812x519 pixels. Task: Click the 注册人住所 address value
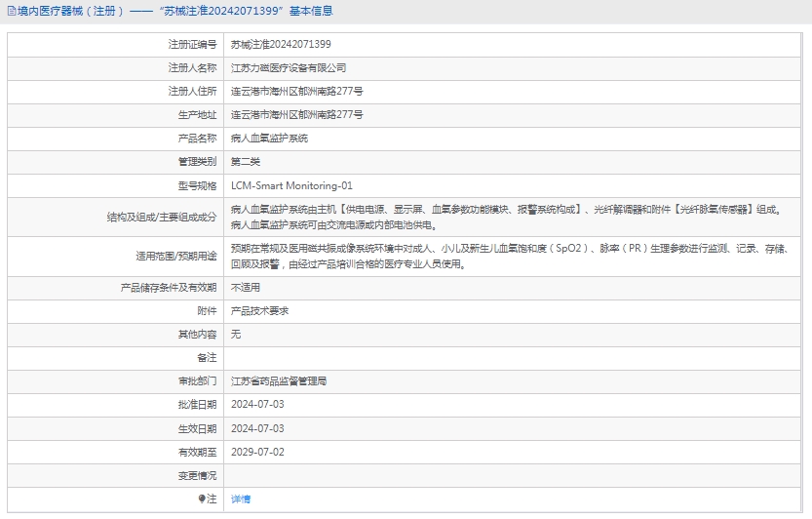click(x=296, y=92)
